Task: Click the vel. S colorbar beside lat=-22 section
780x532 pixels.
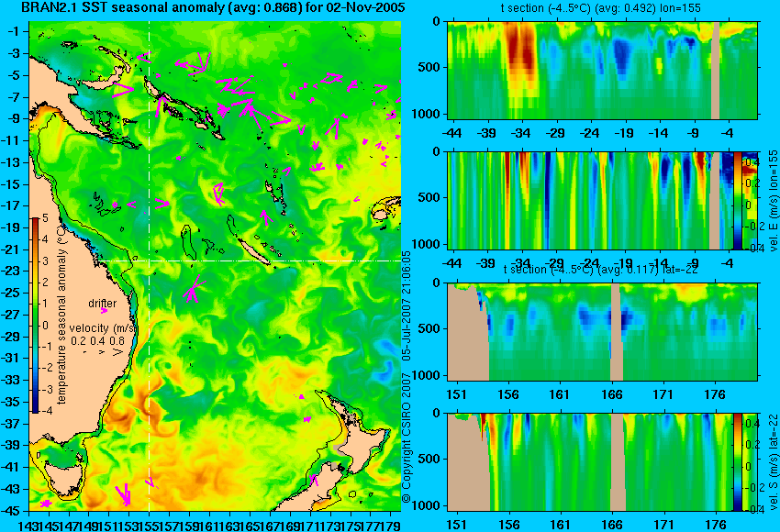Action: pyautogui.click(x=737, y=462)
